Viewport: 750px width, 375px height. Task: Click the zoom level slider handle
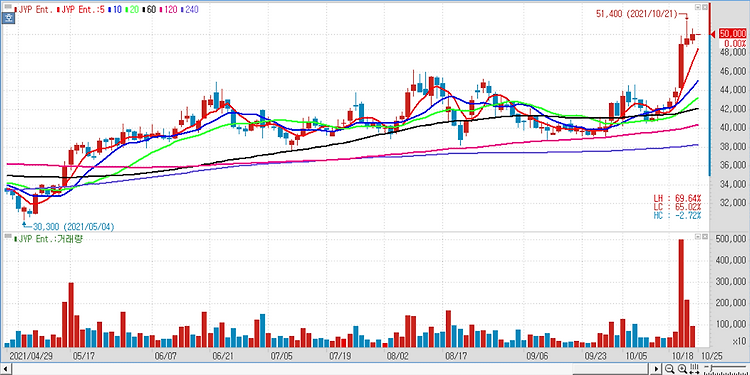pos(711,368)
